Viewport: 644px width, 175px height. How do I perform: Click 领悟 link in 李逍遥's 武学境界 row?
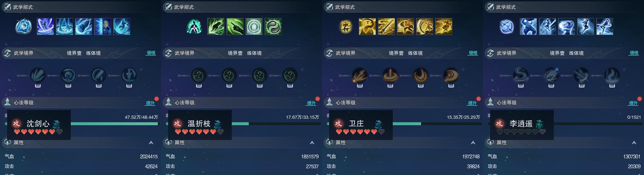634,53
